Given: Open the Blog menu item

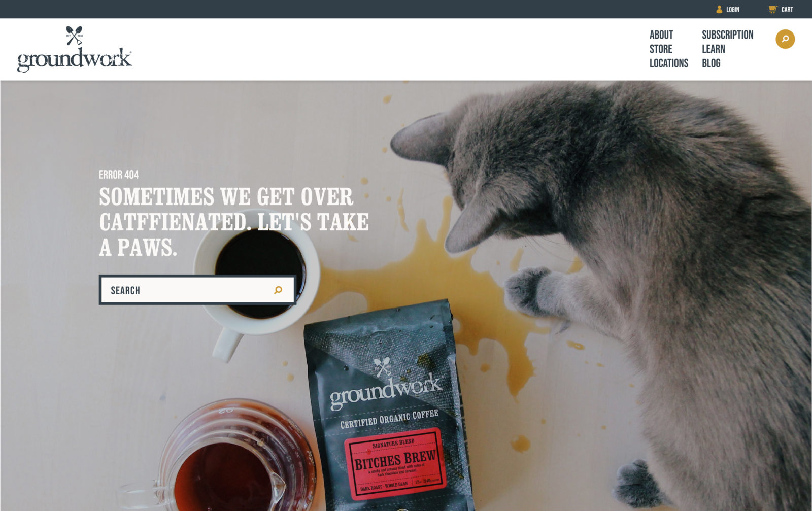Looking at the screenshot, I should 711,63.
